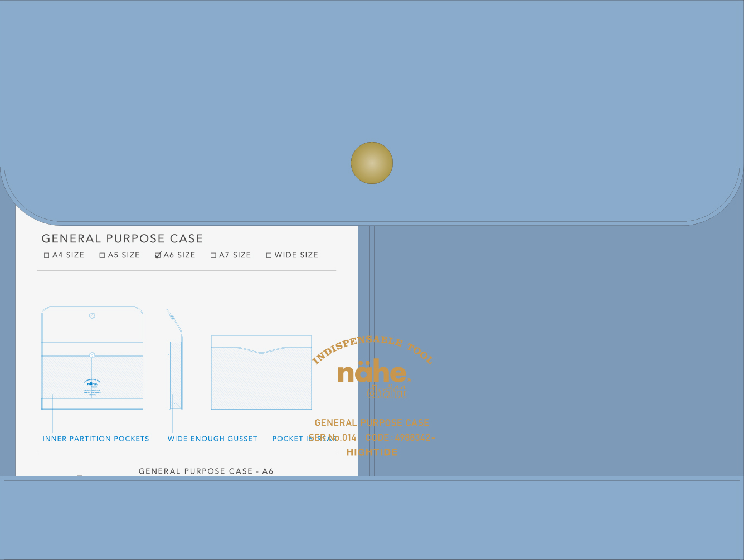Click the side view gusset diagram

click(175, 362)
